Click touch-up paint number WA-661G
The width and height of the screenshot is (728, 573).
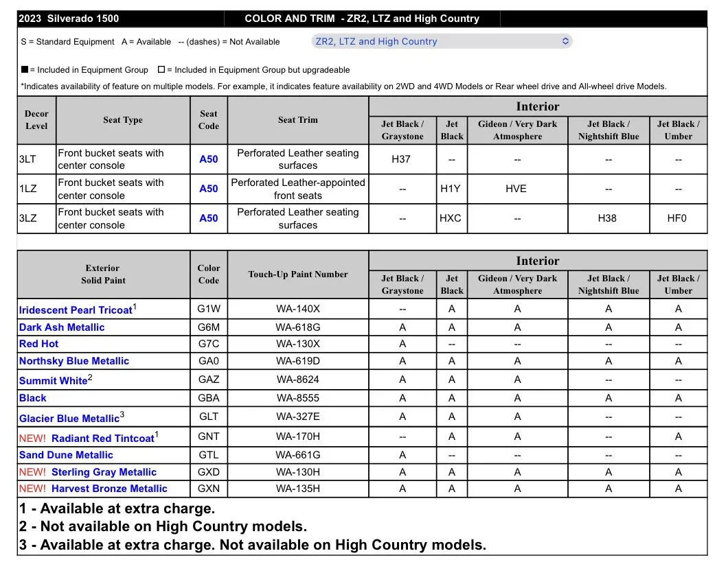pos(297,455)
